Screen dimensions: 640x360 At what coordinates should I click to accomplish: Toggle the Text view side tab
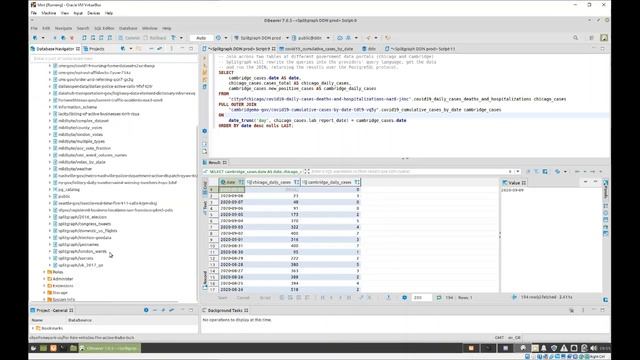tap(205, 207)
